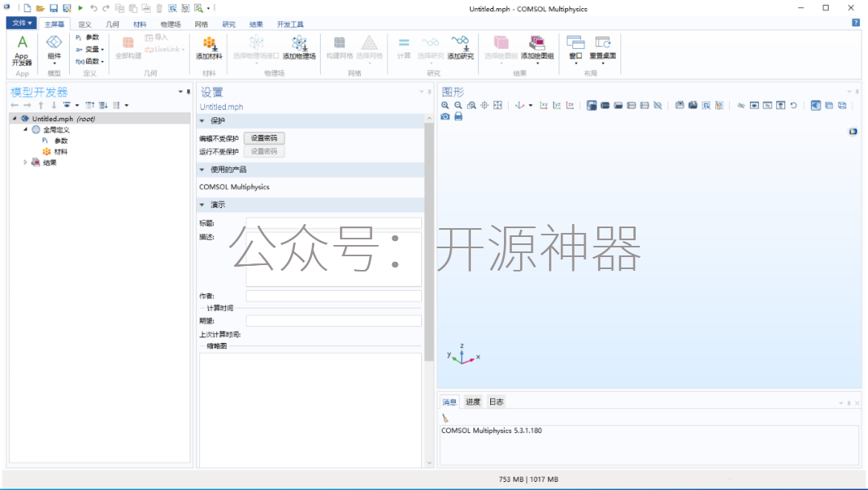Toggle hide-for-geometry eye icon
This screenshot has height=490, width=868.
(741, 105)
